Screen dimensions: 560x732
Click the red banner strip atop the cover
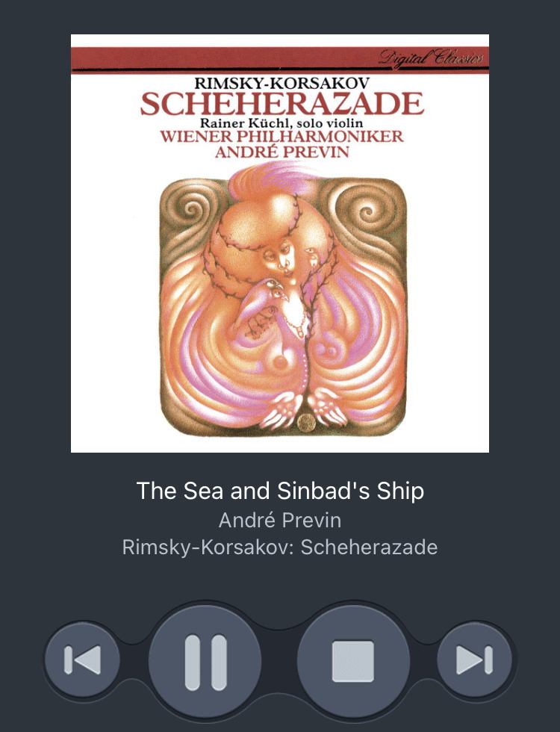point(280,60)
